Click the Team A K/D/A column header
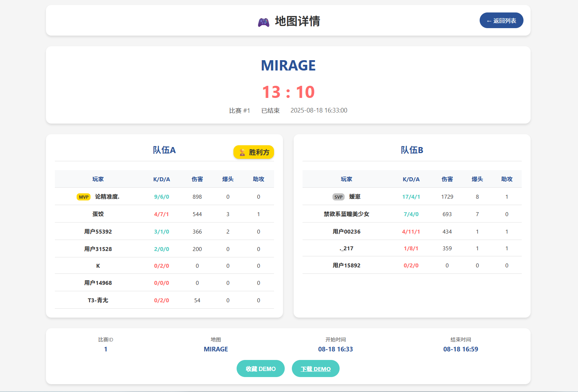The image size is (578, 392). point(161,179)
